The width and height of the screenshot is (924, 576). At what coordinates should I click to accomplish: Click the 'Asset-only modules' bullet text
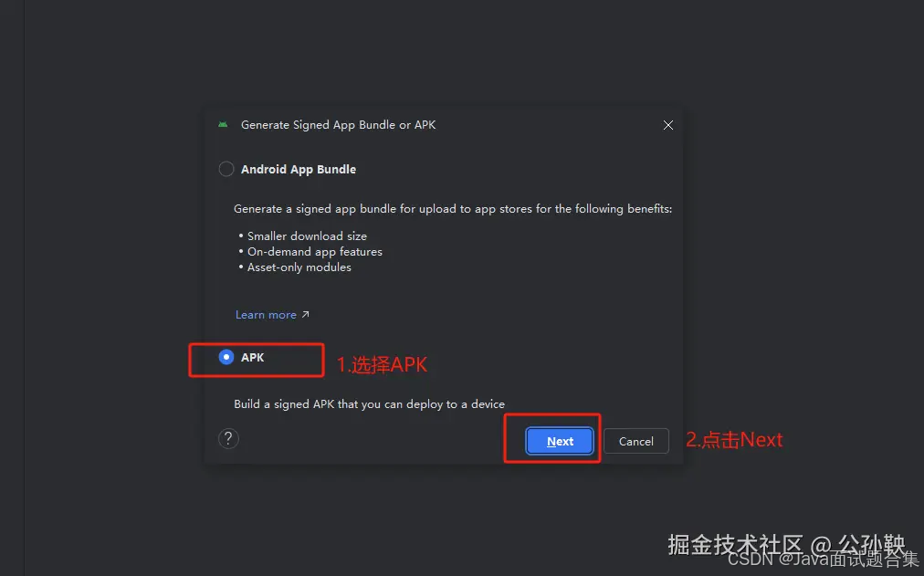pos(299,267)
